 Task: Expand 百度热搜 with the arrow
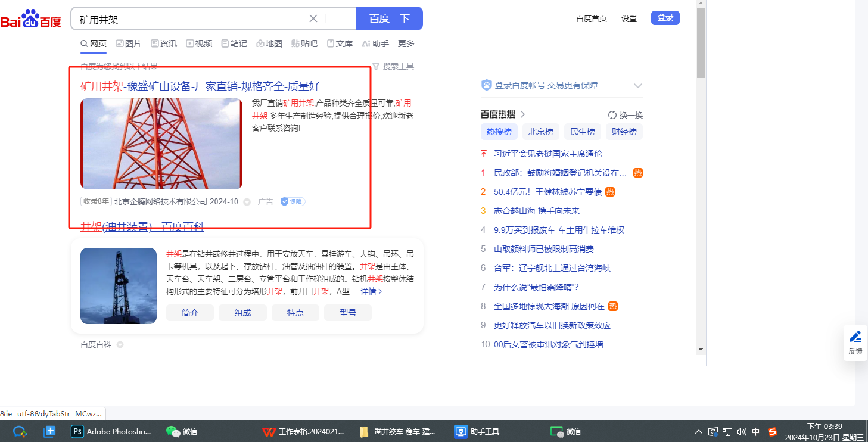[523, 114]
